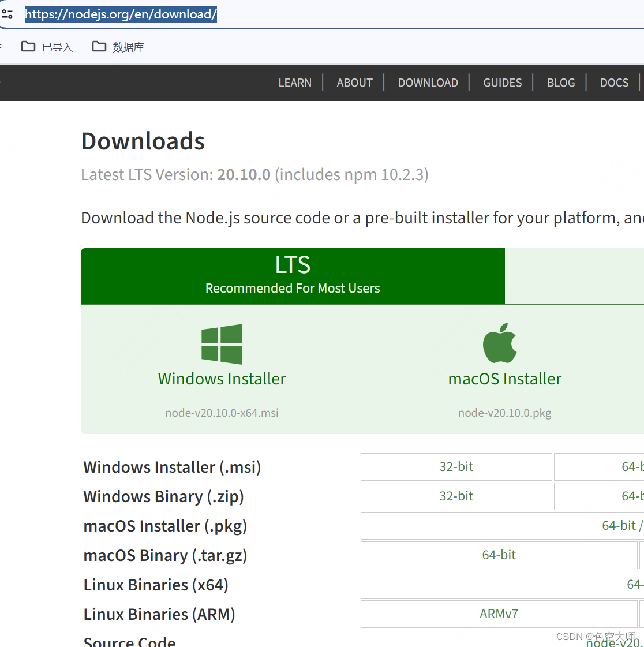Click the site settings icon in address bar

[7, 14]
